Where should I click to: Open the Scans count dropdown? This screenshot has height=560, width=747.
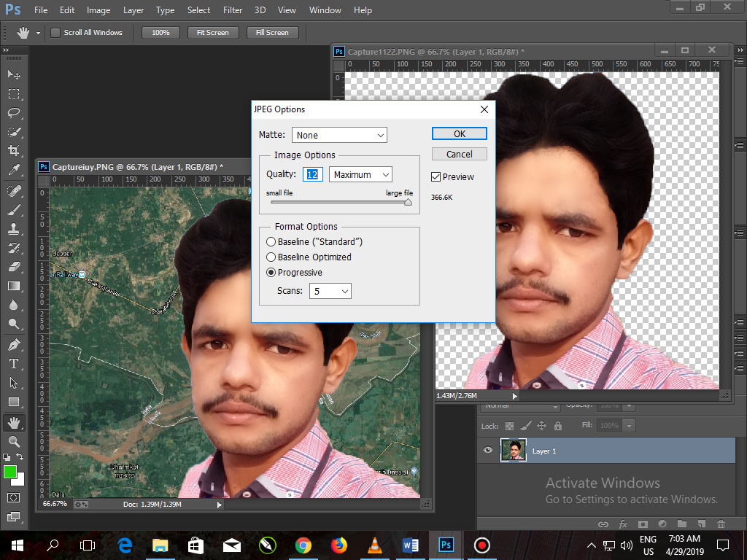point(330,291)
